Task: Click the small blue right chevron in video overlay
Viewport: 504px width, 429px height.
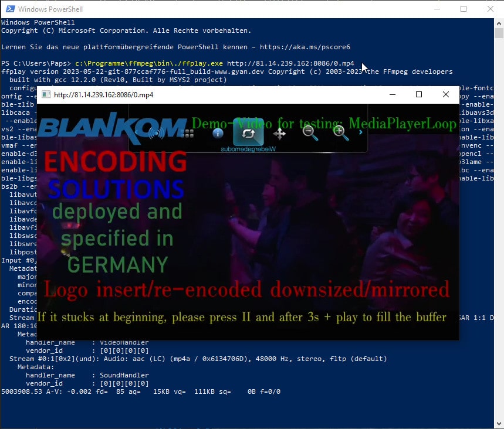Action: pos(361,132)
